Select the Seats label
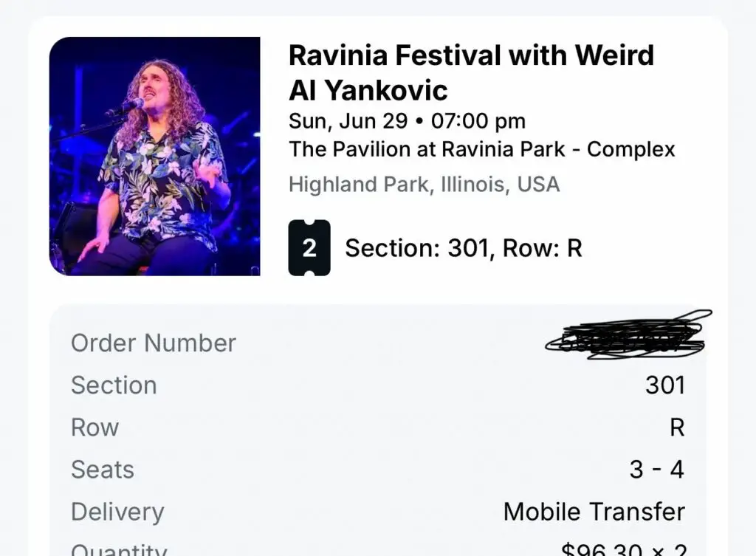 pos(102,469)
